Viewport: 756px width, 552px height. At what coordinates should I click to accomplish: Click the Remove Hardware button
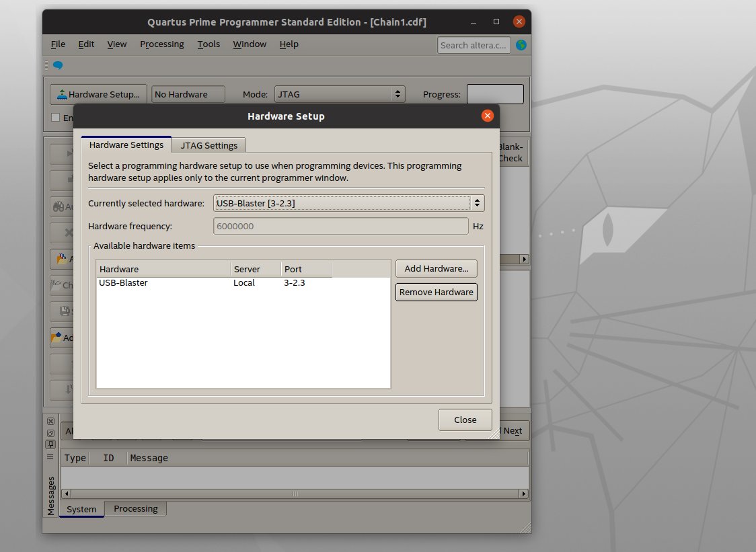pyautogui.click(x=437, y=292)
